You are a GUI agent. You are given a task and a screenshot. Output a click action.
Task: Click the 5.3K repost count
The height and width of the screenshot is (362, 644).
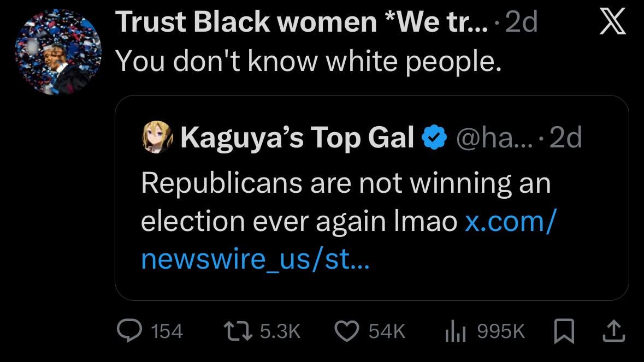280,331
